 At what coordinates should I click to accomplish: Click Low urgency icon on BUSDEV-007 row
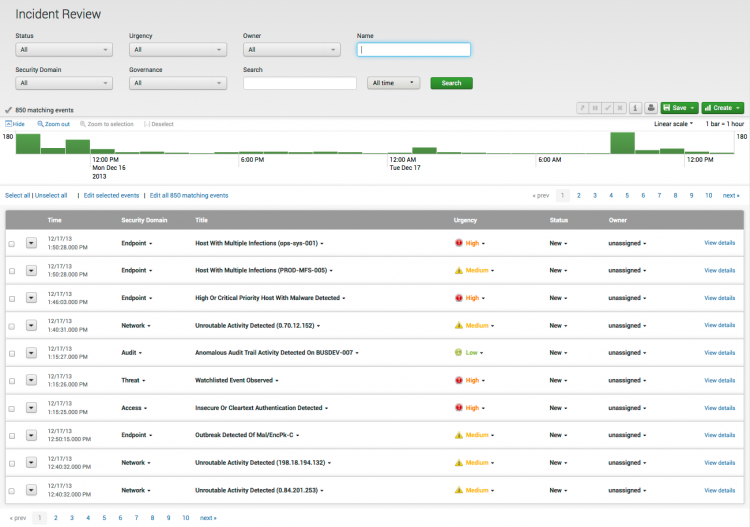pyautogui.click(x=458, y=353)
